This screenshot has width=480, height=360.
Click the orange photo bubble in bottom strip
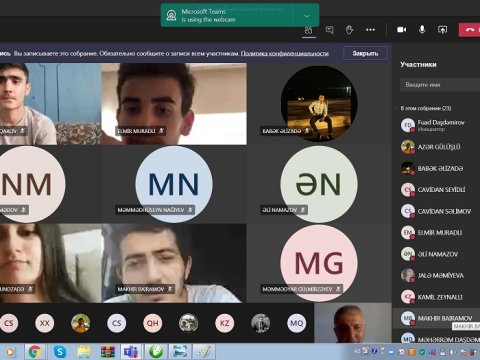[80, 323]
